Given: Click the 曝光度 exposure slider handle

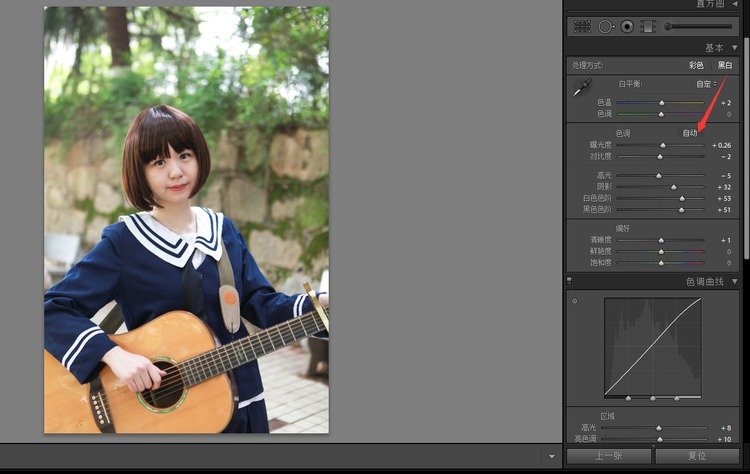Looking at the screenshot, I should (662, 145).
